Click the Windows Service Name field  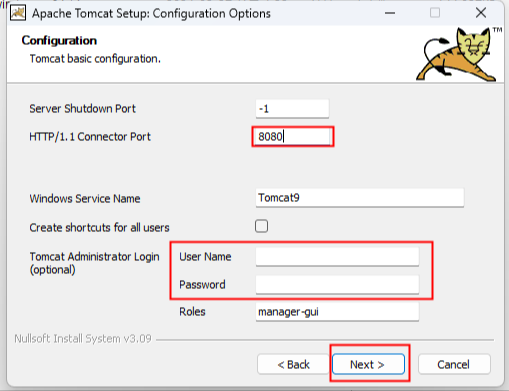(x=360, y=198)
